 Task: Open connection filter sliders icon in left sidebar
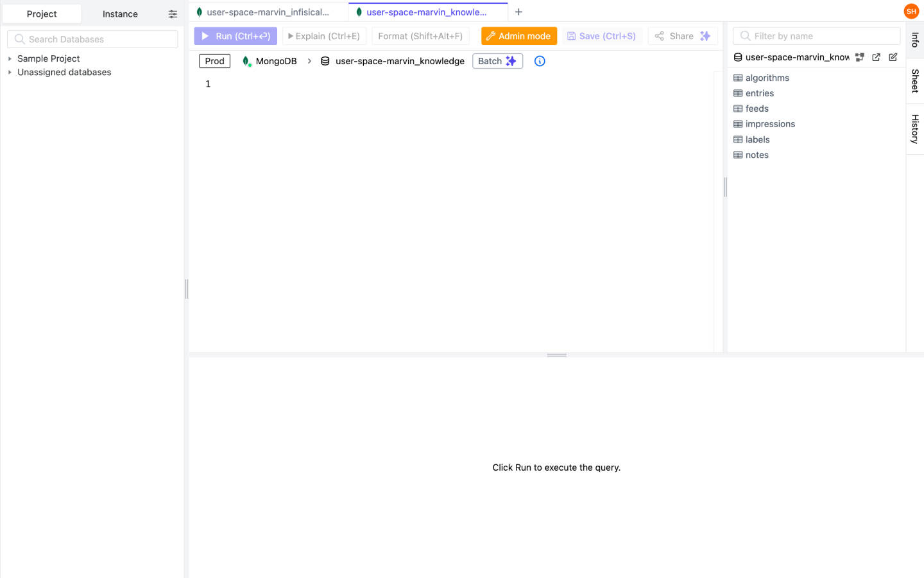(x=172, y=13)
